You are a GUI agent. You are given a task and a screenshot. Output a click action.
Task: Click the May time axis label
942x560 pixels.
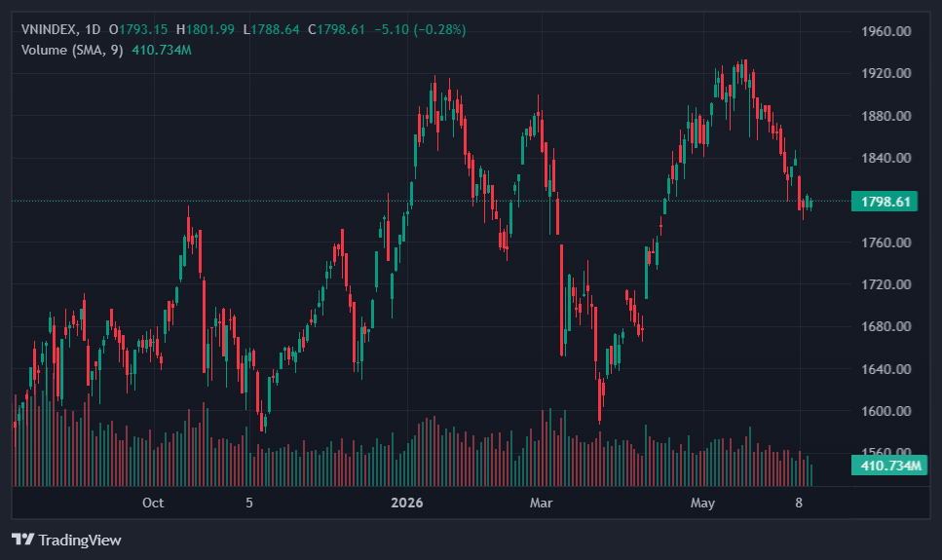(702, 503)
